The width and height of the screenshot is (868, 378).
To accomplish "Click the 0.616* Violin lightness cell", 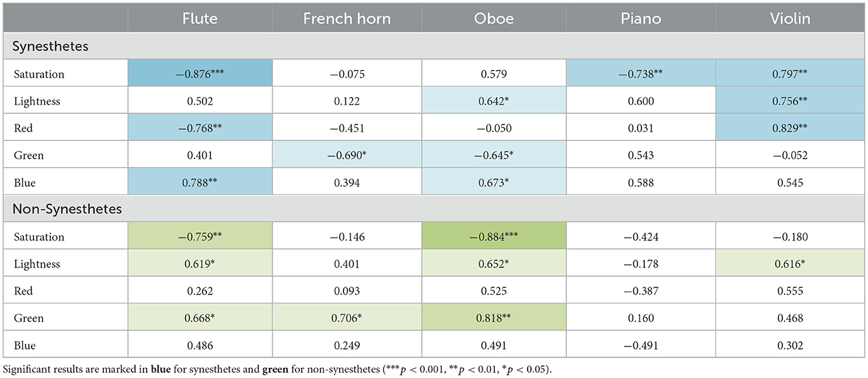I will tap(790, 264).
